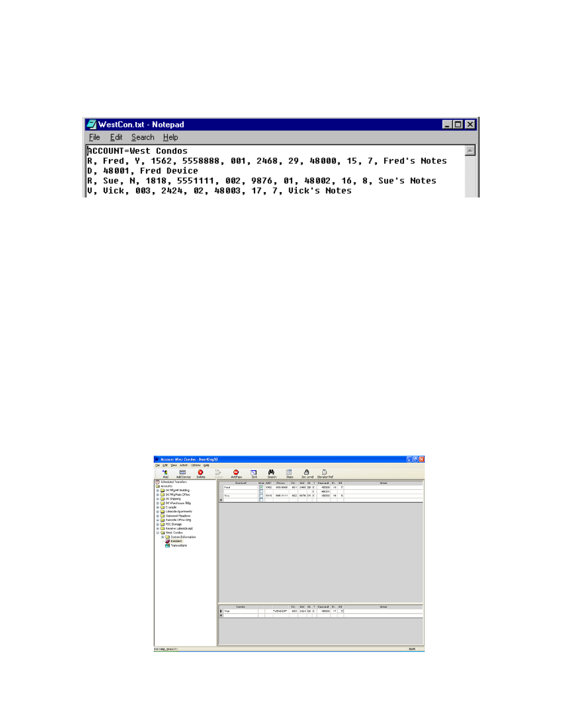Toggle the Hide checkbox on Fred's device row
The image size is (562, 728).
(261, 492)
